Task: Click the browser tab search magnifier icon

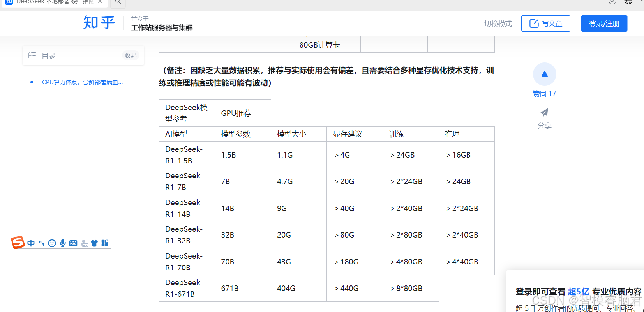Action: point(118,2)
